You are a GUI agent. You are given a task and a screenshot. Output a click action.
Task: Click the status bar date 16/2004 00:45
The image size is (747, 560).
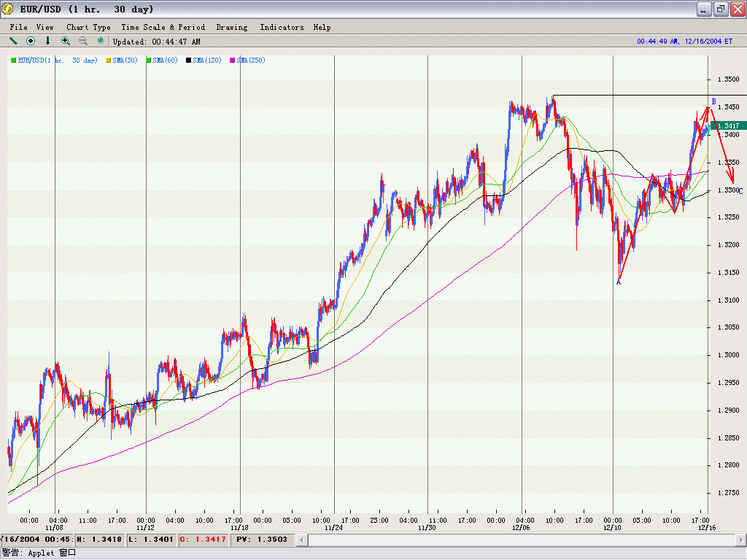[36, 540]
